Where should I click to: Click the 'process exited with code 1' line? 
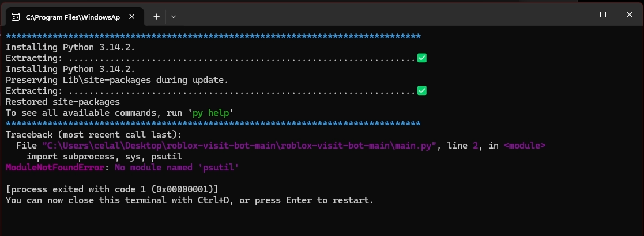point(112,189)
